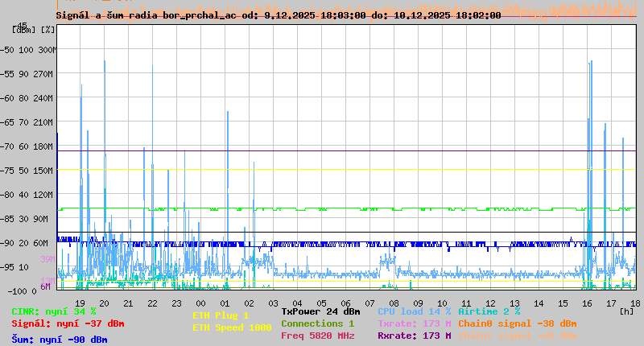Screen dimensions: 644x346
Task: Click the 'TxPower 24 dBm' legend label
Action: click(320, 311)
